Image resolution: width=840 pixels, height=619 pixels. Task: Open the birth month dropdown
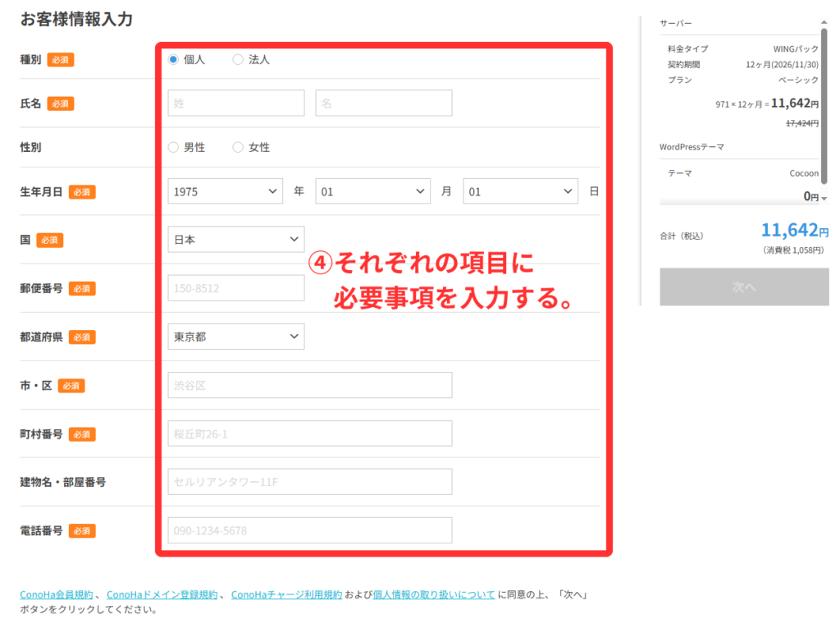click(372, 191)
